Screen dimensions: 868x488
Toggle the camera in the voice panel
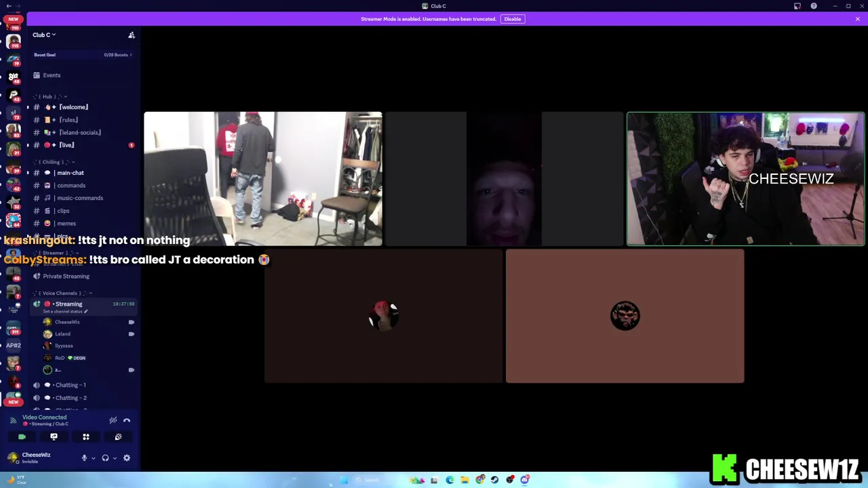pyautogui.click(x=22, y=437)
